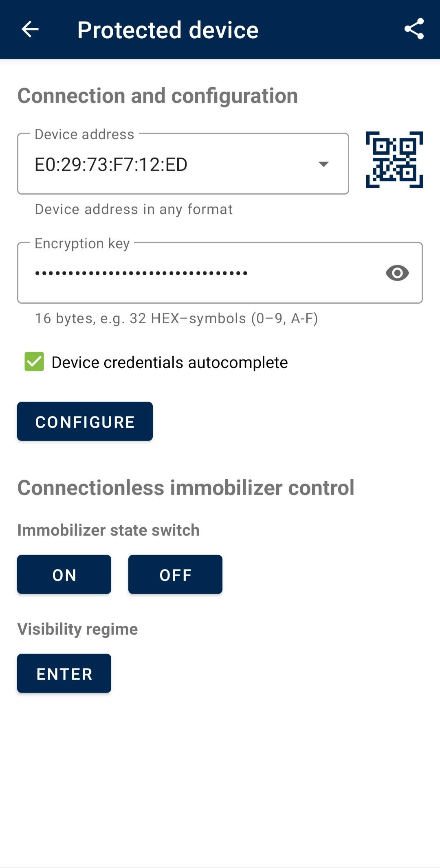This screenshot has width=440, height=868.
Task: Click the '16 bytes' HEX-symbols hint text
Action: click(176, 318)
